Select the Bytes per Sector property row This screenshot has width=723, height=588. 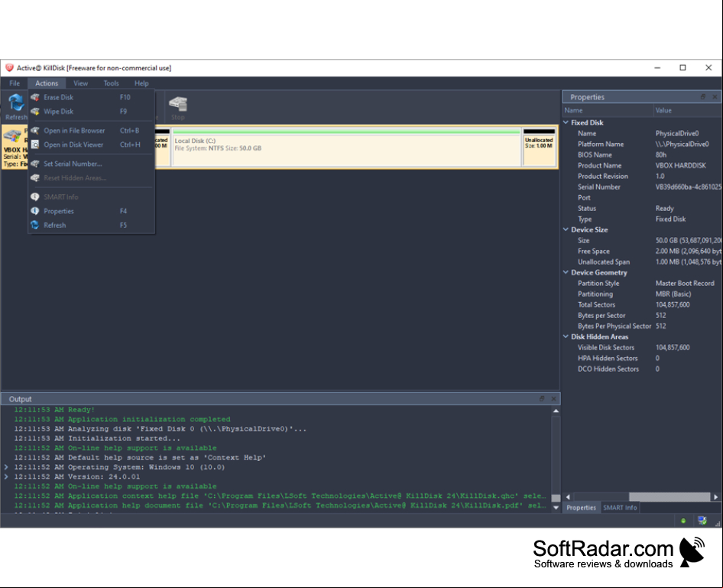click(x=642, y=316)
